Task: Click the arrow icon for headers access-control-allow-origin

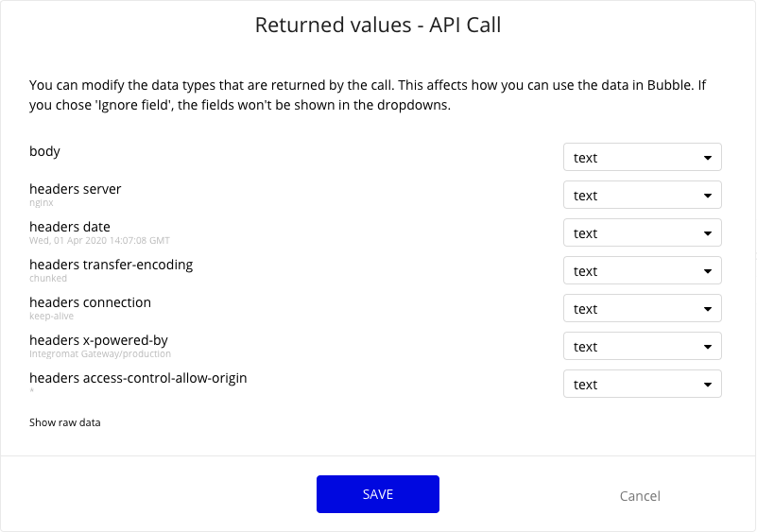Action: (x=708, y=385)
